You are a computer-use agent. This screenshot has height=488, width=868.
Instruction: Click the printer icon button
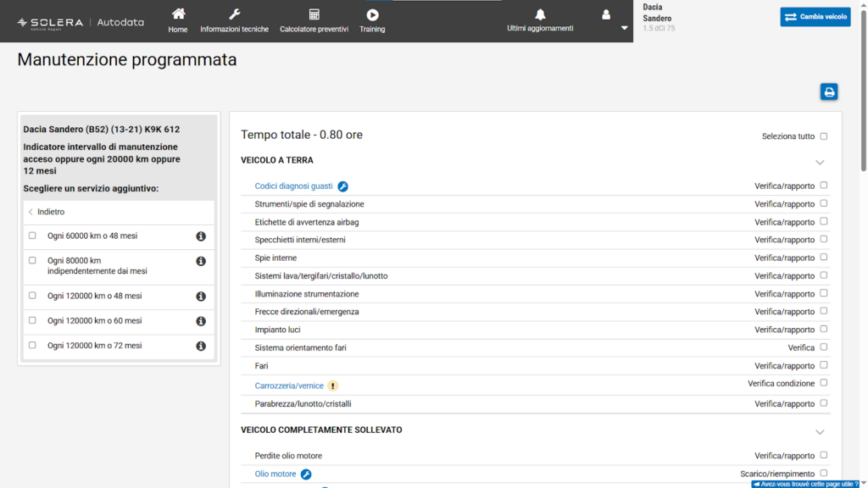point(829,91)
